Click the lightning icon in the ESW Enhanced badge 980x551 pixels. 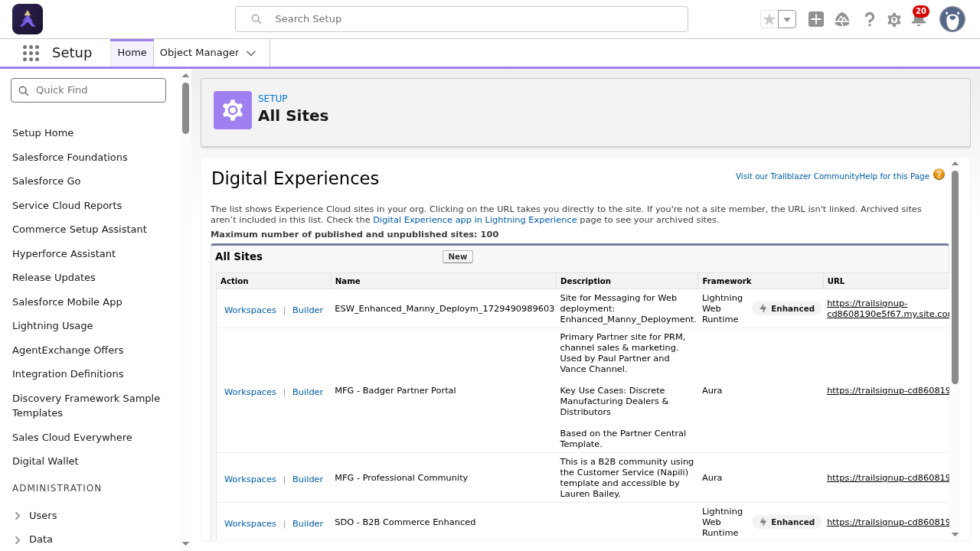point(763,308)
